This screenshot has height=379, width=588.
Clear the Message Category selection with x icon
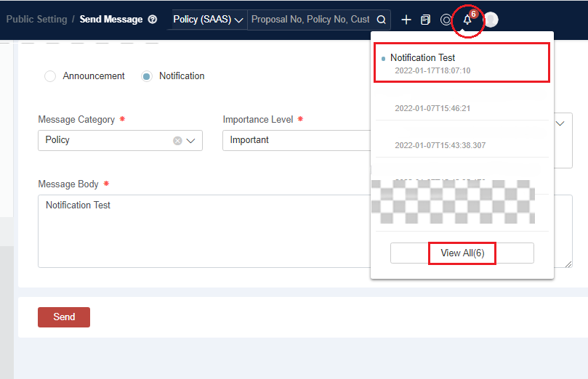click(x=177, y=141)
